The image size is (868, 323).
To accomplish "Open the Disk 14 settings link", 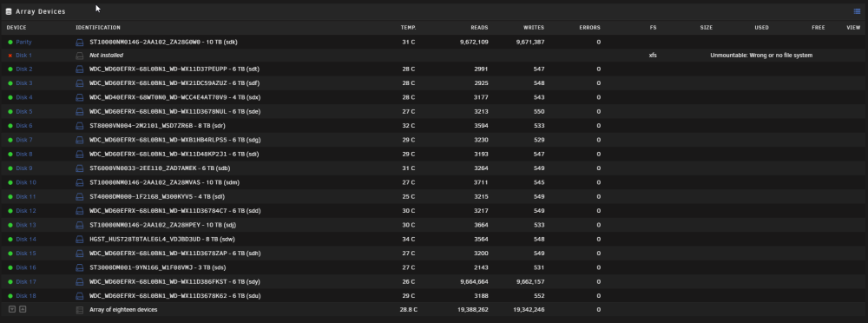I will (x=26, y=240).
